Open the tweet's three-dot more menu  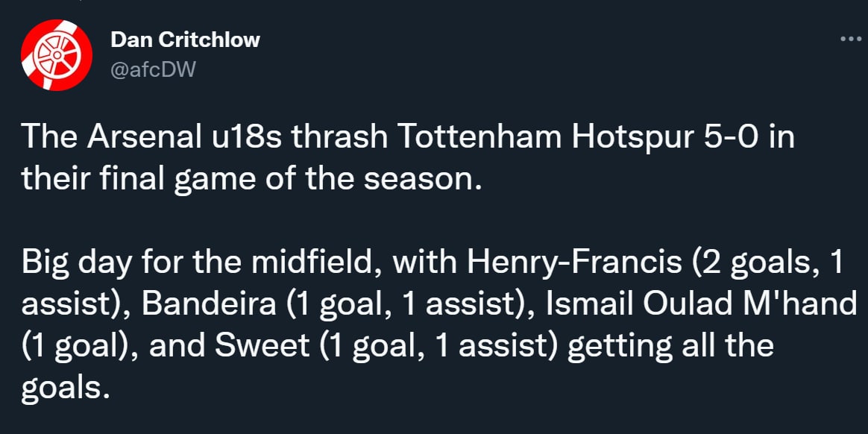tap(850, 39)
